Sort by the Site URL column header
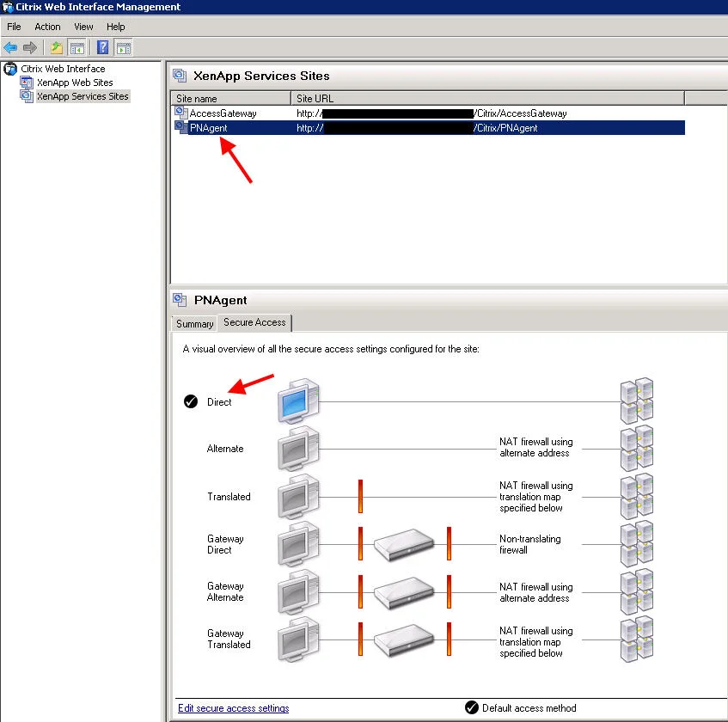The image size is (728, 722). click(x=487, y=99)
